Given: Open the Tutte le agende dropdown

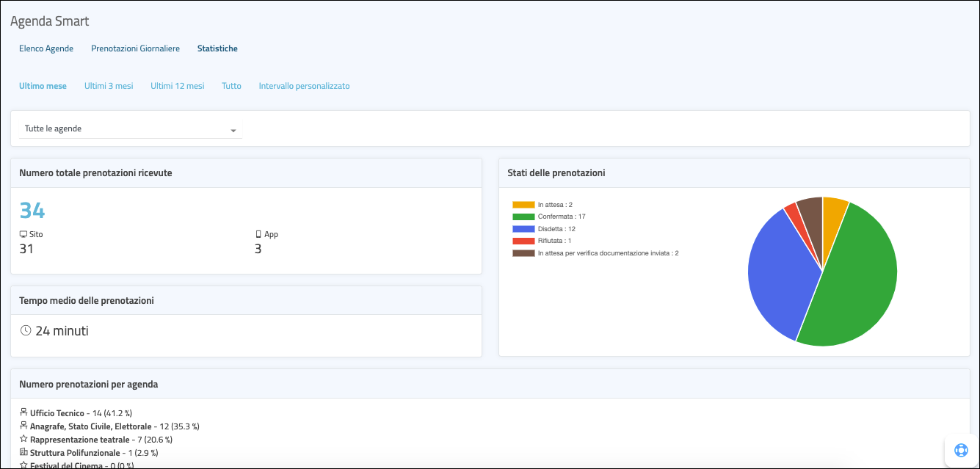Looking at the screenshot, I should point(125,129).
